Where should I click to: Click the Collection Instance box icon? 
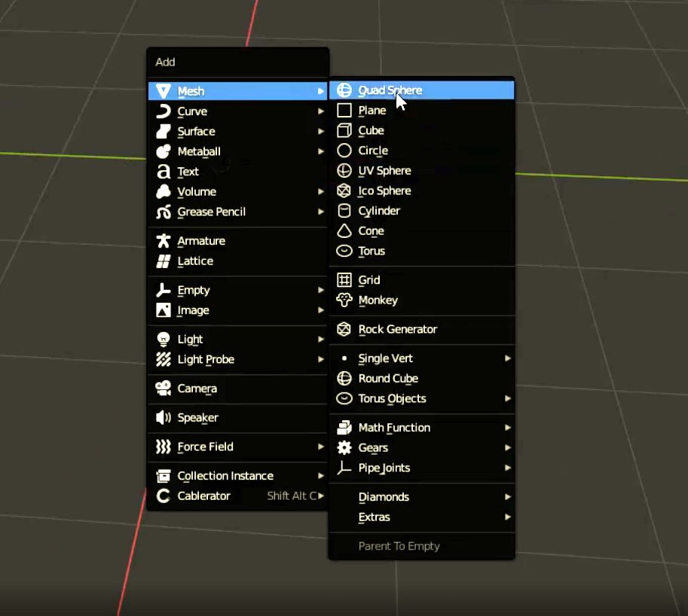click(164, 475)
